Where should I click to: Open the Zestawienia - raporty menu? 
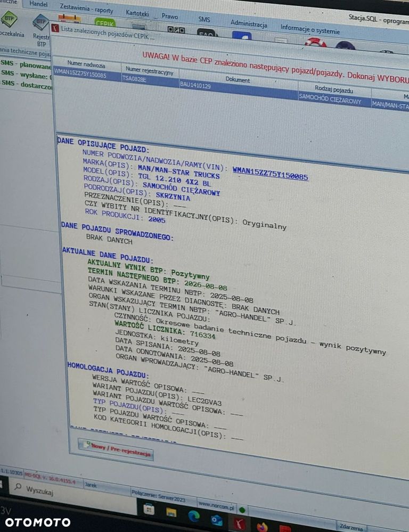pos(87,8)
